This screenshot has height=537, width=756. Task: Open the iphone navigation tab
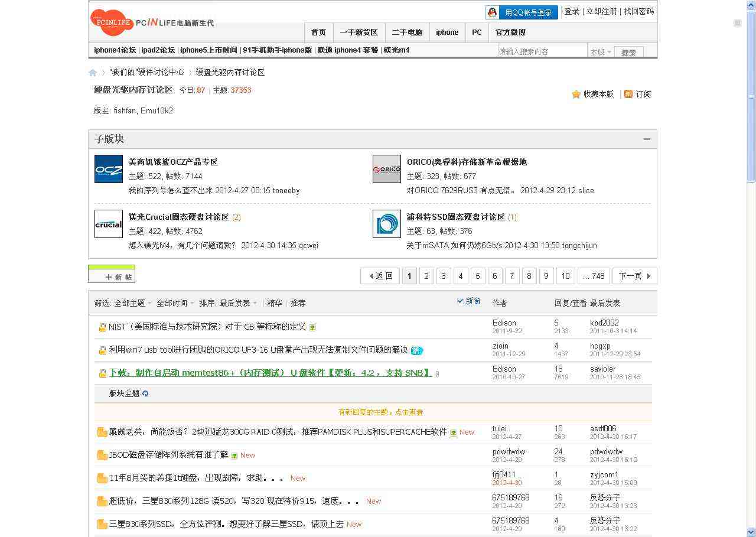point(447,32)
